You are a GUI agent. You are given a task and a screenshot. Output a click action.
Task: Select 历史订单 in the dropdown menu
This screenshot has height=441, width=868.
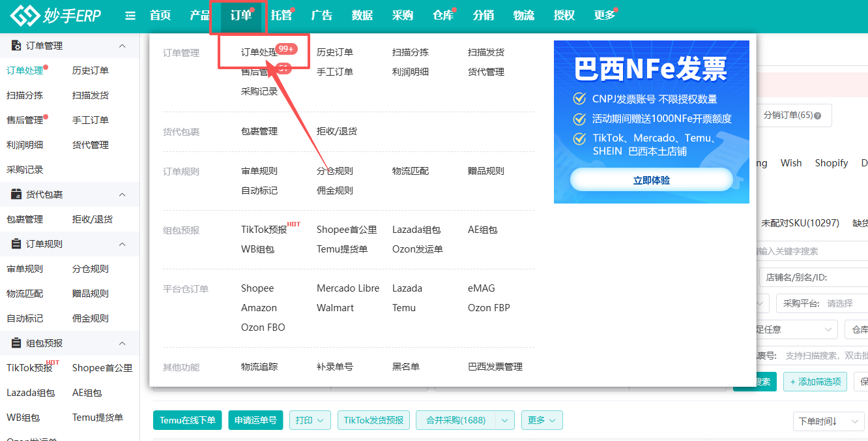tap(335, 52)
